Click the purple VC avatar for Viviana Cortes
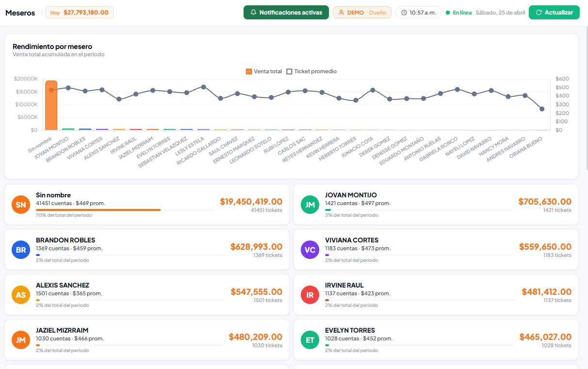588x369 pixels. coord(310,250)
